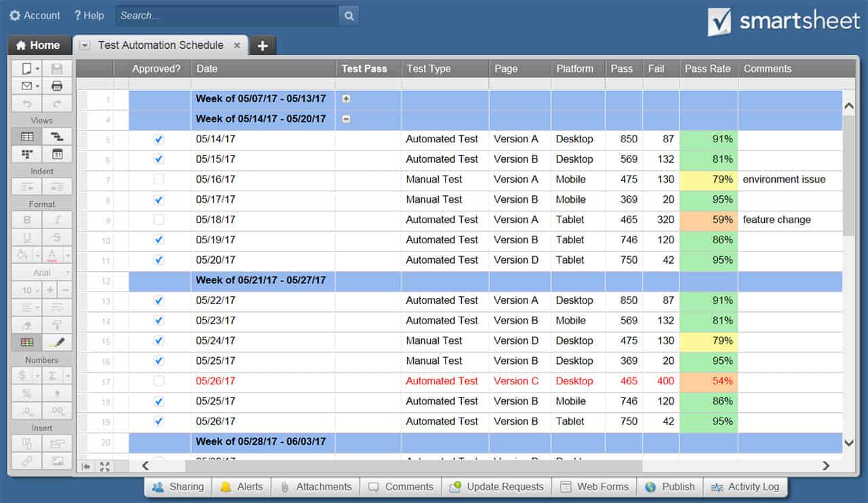Collapse the Week of 05/14/17 group

[347, 119]
